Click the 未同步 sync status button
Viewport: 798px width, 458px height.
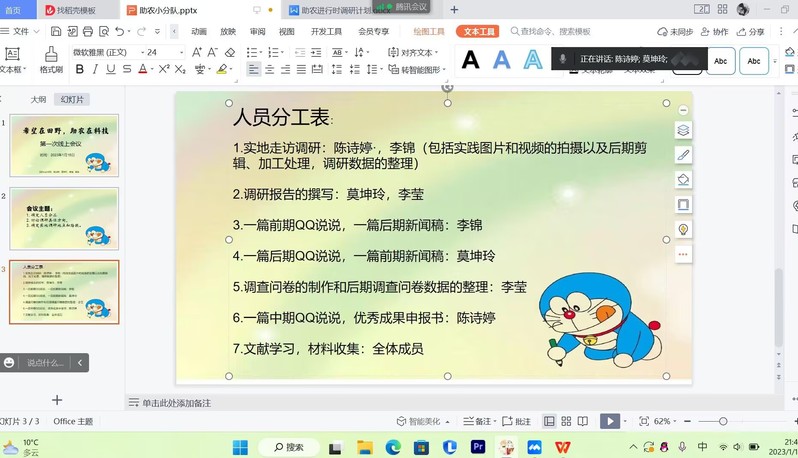point(675,32)
